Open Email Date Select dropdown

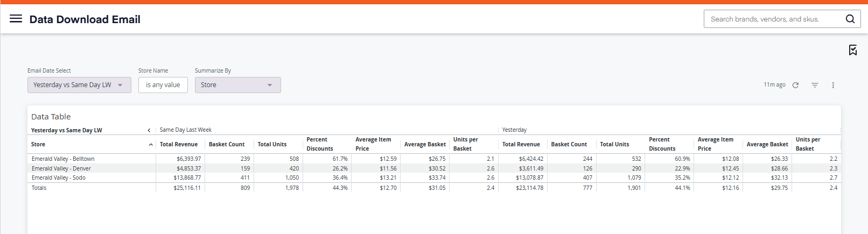pyautogui.click(x=79, y=85)
